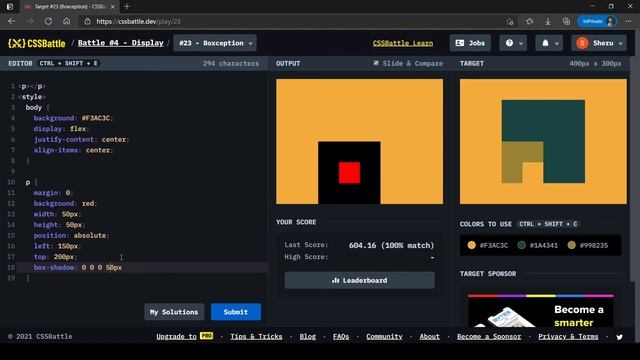Click the 'position: absolute' code line
640x360 pixels.
(x=71, y=236)
